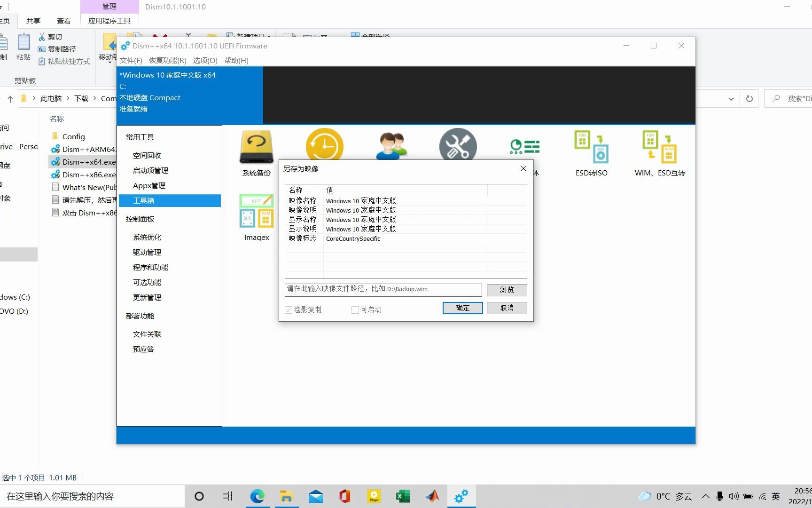812x508 pixels.
Task: Select Dism++x64.exe in Explorer
Action: point(83,162)
